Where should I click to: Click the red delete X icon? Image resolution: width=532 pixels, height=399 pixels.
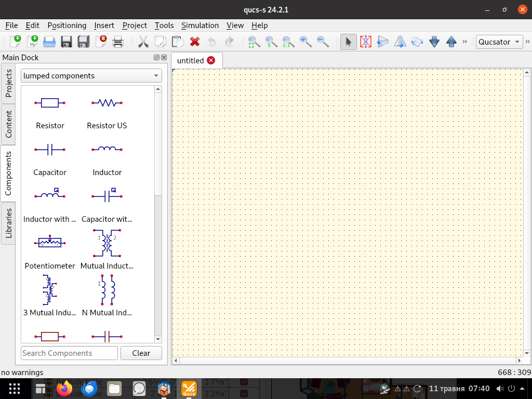pos(195,42)
